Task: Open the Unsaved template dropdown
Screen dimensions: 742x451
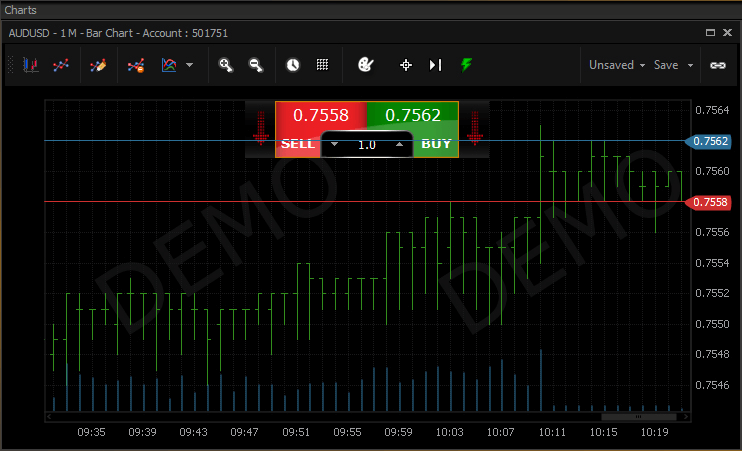Action: pyautogui.click(x=616, y=65)
